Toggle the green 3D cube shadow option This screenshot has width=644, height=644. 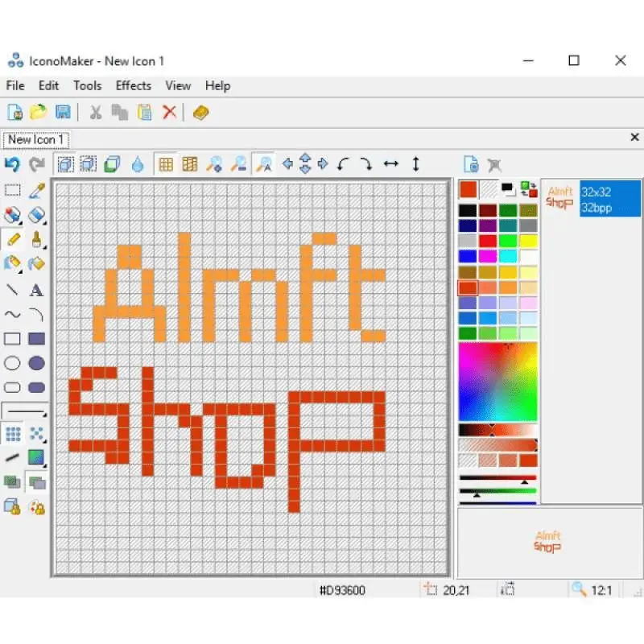[112, 165]
